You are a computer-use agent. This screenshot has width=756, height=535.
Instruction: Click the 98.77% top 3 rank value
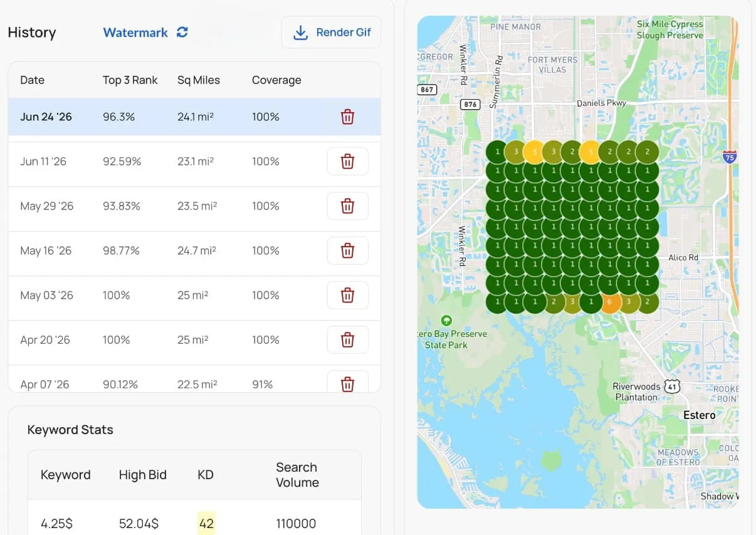pos(122,250)
